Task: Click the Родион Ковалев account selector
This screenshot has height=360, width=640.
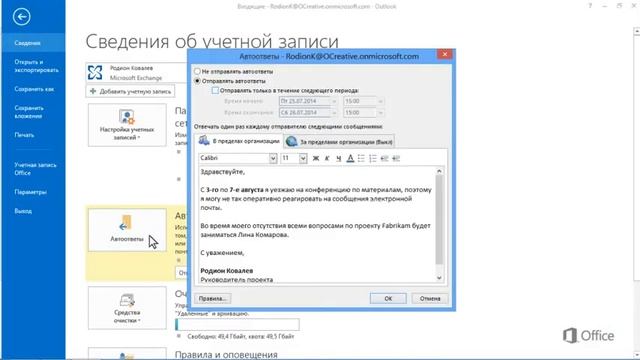Action: (x=137, y=73)
